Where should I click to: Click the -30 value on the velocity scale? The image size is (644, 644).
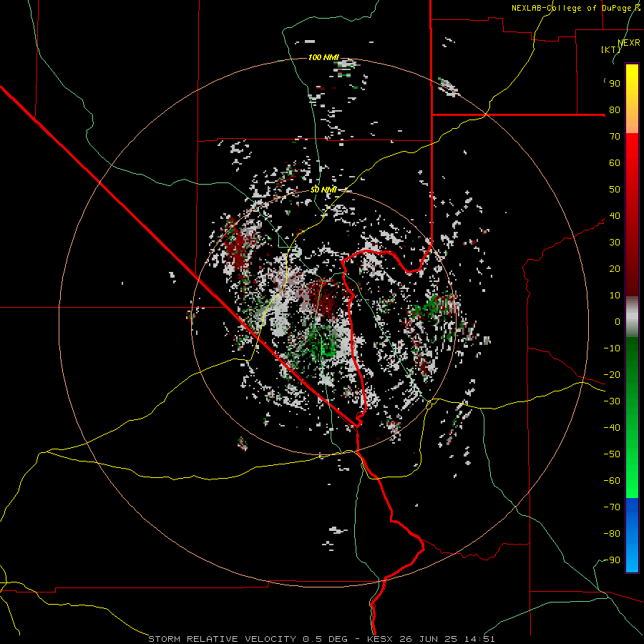(612, 401)
